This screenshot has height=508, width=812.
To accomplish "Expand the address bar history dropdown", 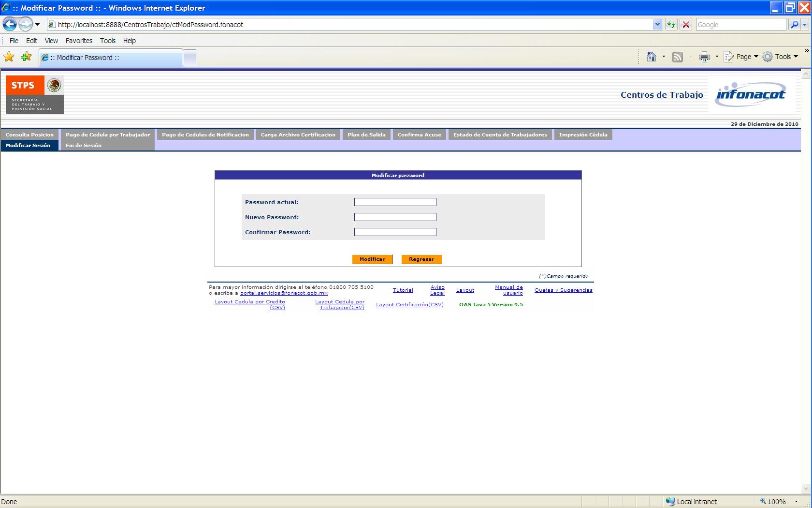I will [x=657, y=24].
